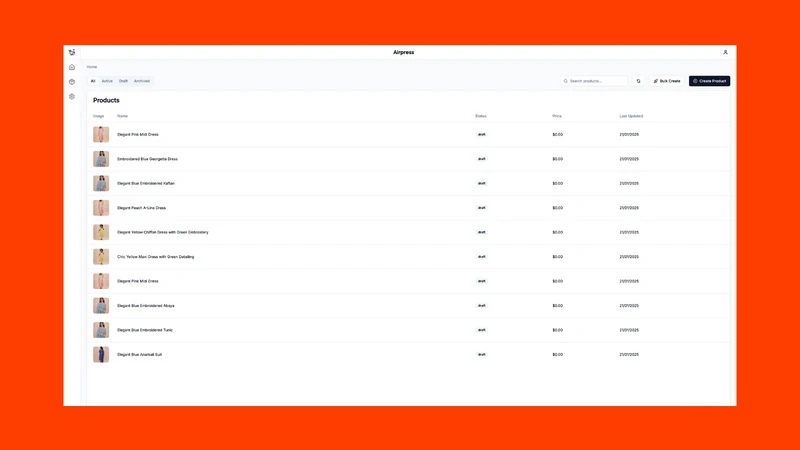Image resolution: width=800 pixels, height=450 pixels.
Task: Click last updated date of Elegant Blue Anarkali Suit
Action: click(x=629, y=355)
